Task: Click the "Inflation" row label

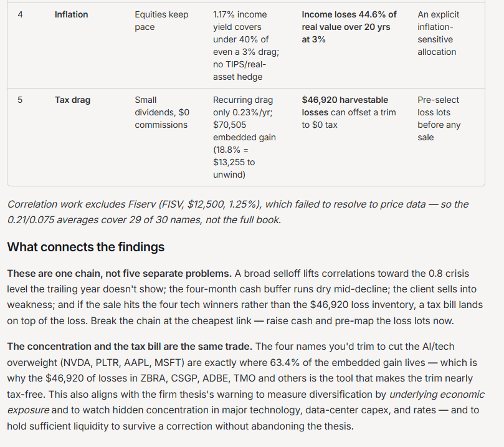Action: click(71, 14)
